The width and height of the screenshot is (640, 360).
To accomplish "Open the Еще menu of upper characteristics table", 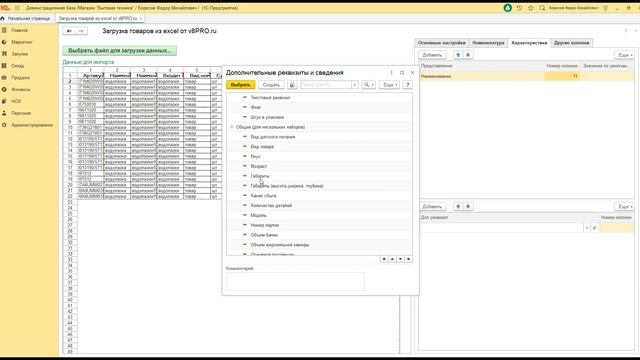I will click(x=624, y=55).
